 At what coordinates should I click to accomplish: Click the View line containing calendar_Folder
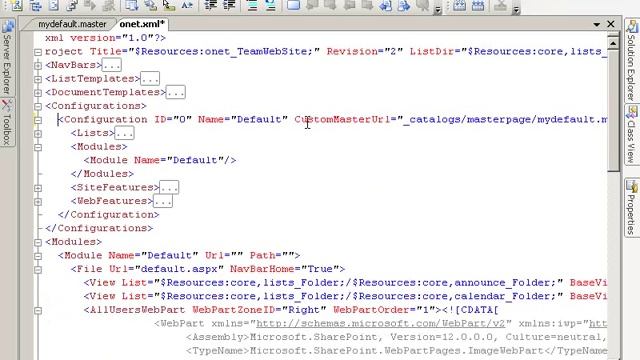point(345,296)
